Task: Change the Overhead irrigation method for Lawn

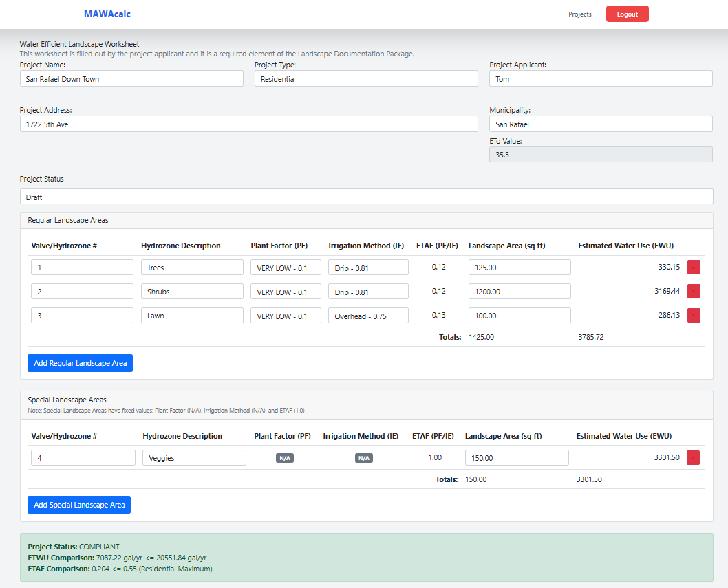Action: click(368, 315)
